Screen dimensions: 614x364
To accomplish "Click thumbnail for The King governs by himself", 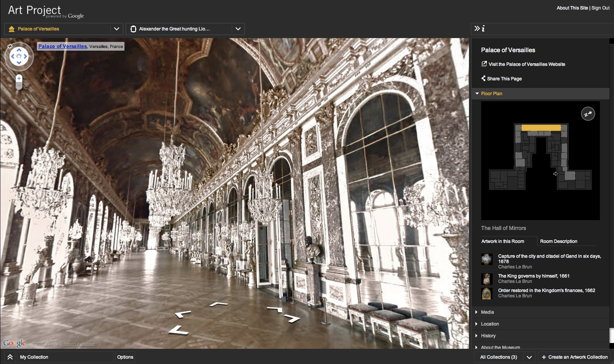I will (x=486, y=279).
